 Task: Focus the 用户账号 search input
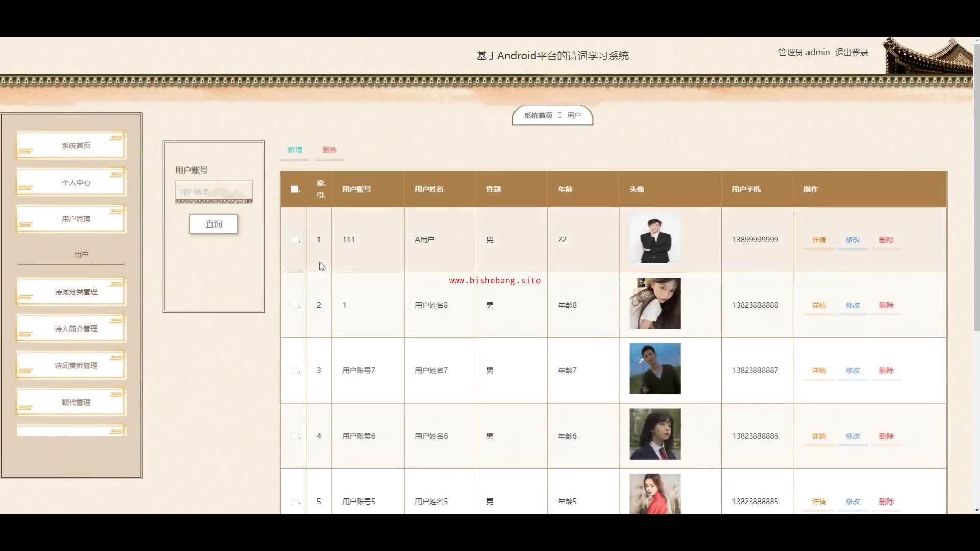(x=213, y=192)
